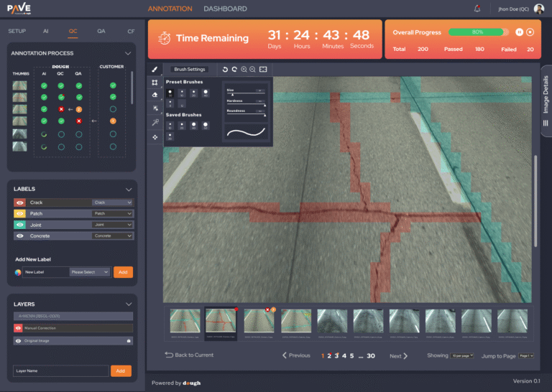
Task: Click the Back to Current link
Action: pos(189,355)
